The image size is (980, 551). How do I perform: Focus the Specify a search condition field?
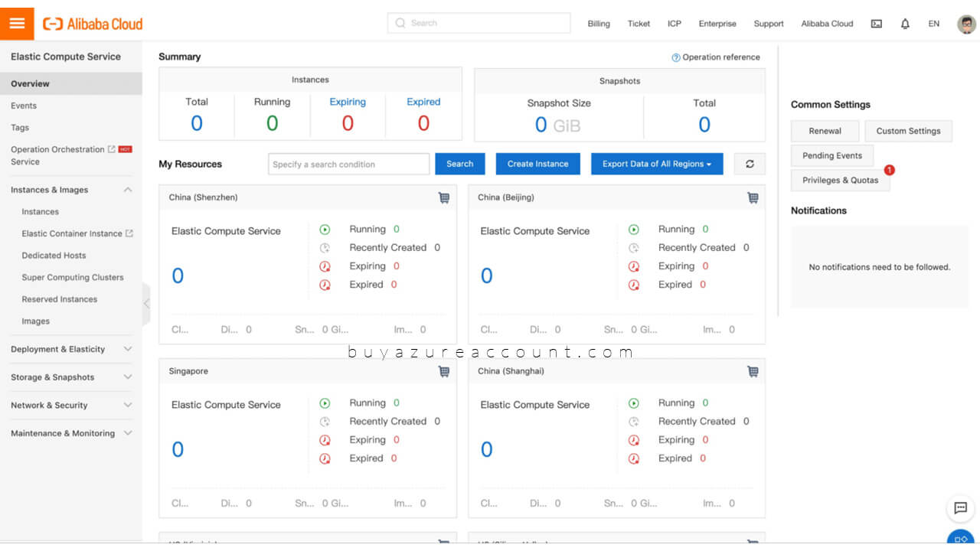click(348, 164)
